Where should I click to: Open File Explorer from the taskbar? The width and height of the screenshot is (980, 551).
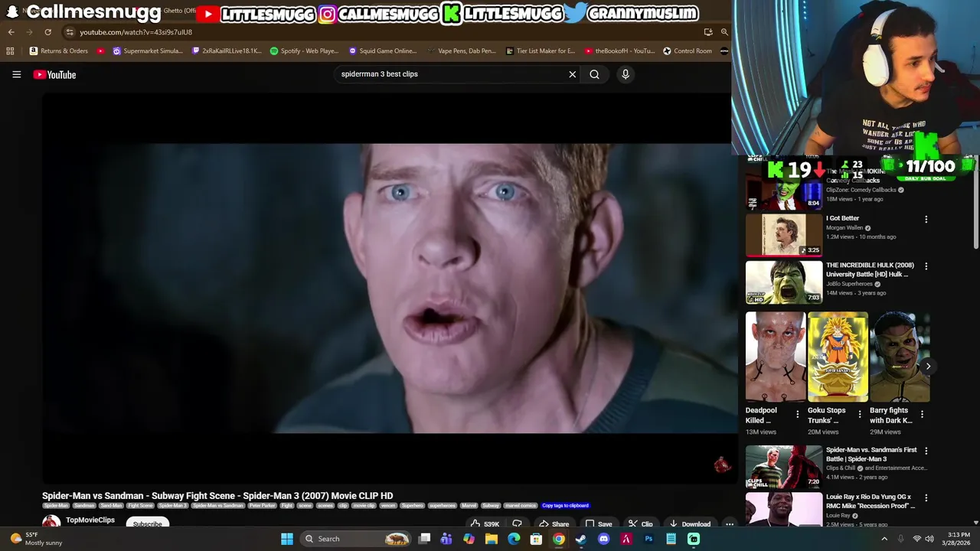click(492, 539)
